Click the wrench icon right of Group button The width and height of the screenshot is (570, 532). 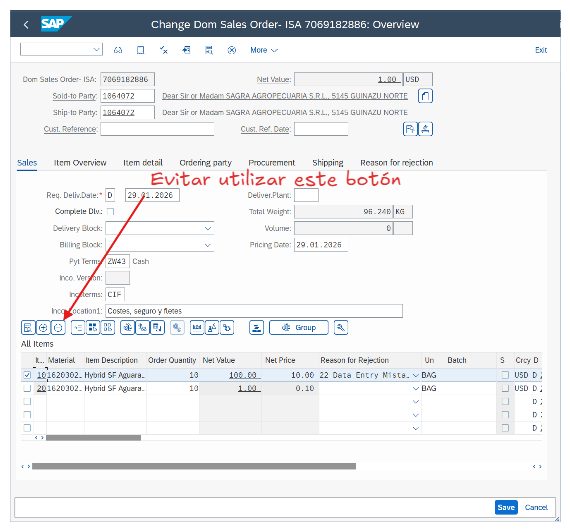pos(341,328)
